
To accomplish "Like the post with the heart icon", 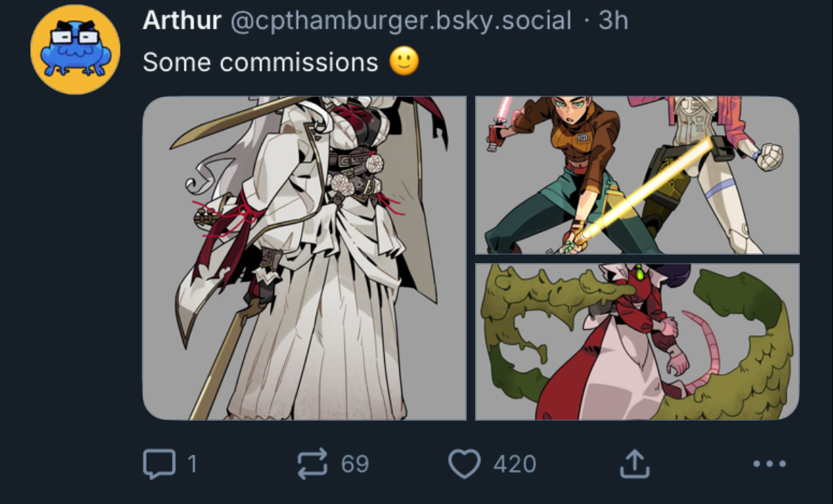I will [x=464, y=464].
